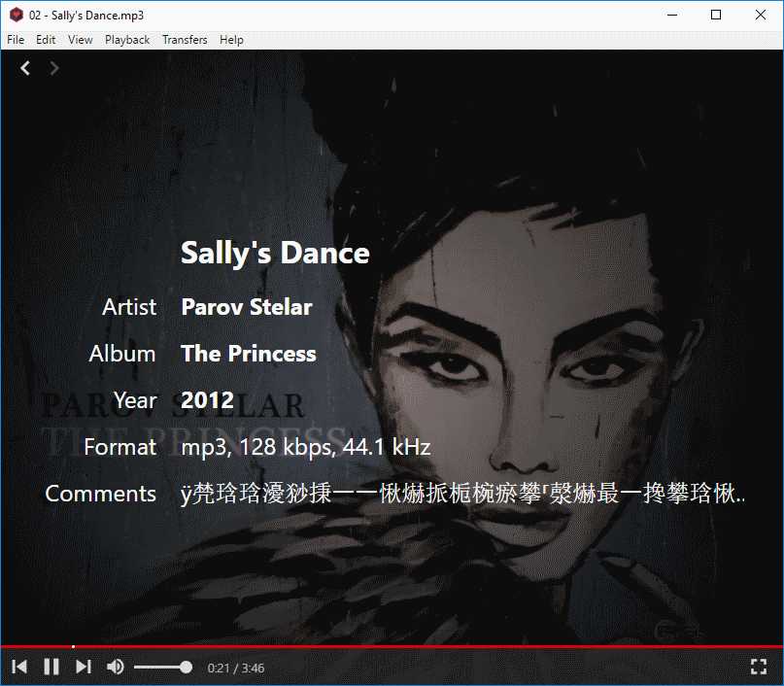The height and width of the screenshot is (686, 784).
Task: Open the Edit menu
Action: click(46, 40)
